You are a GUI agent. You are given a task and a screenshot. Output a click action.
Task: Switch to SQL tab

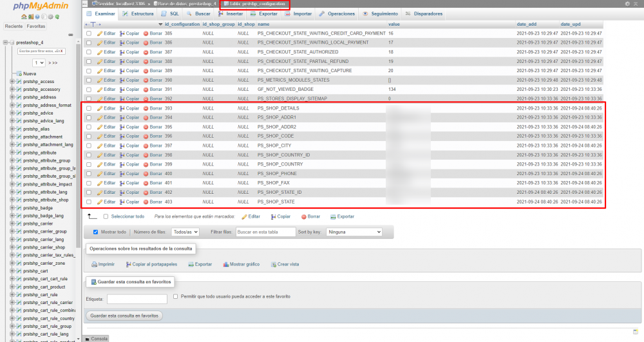coord(170,14)
